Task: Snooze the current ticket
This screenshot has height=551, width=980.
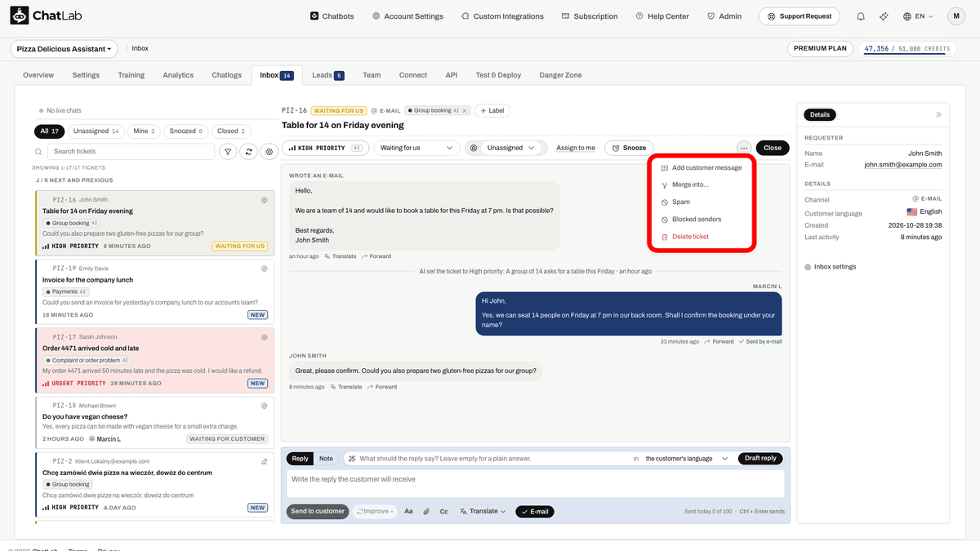Action: pos(628,148)
